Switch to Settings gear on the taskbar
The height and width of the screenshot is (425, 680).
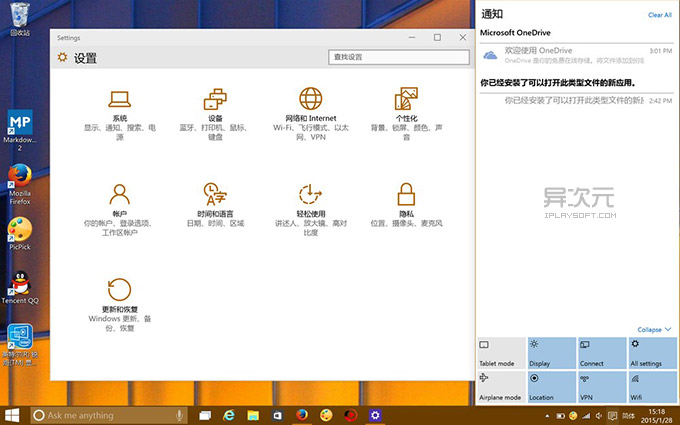tap(375, 415)
